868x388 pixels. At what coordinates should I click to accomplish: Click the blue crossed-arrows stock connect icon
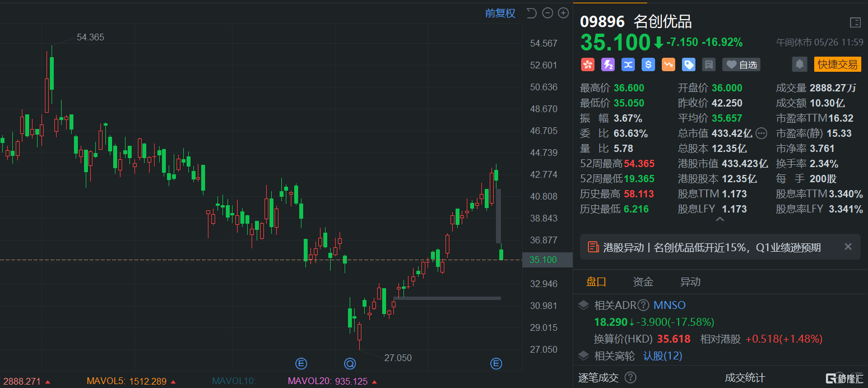(x=628, y=64)
